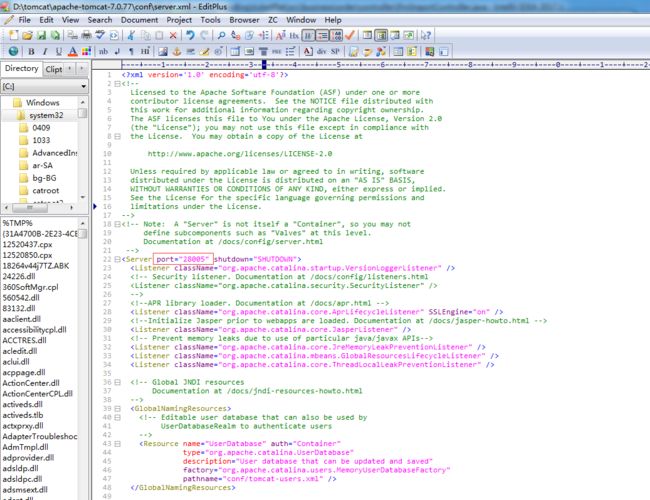
Task: Cut selection with the scissors icon
Action: [131, 35]
